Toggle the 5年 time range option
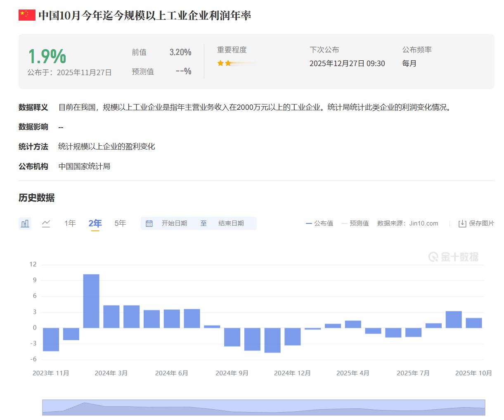 [119, 223]
